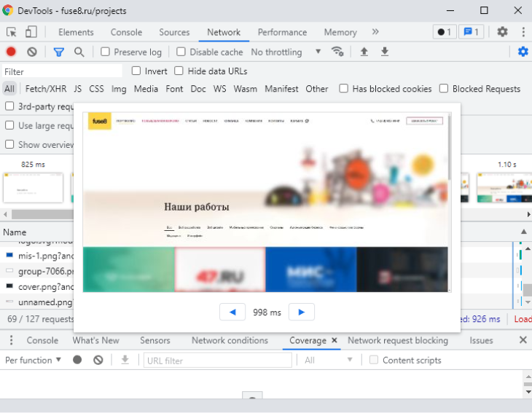Image resolution: width=532 pixels, height=413 pixels.
Task: Clear the network log
Action: (32, 52)
